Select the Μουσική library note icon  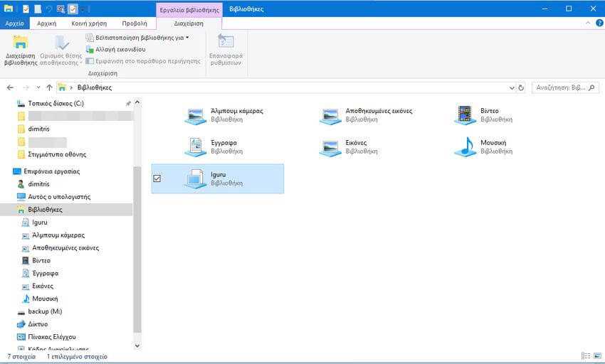coord(465,147)
